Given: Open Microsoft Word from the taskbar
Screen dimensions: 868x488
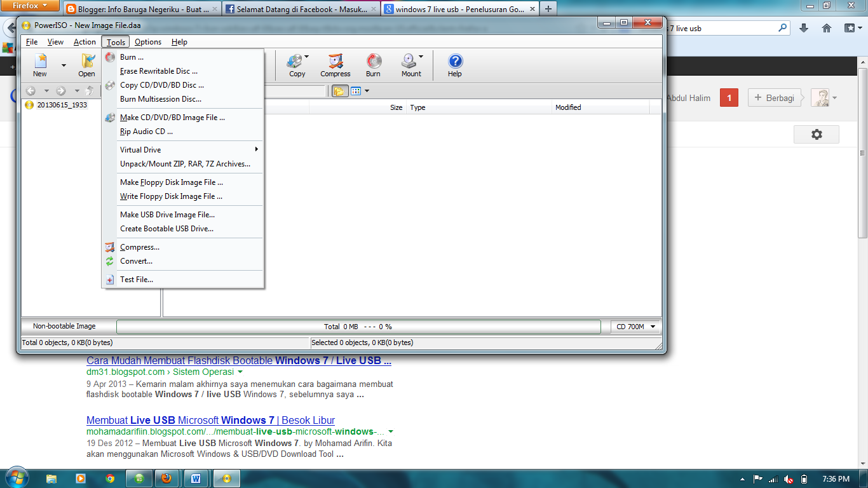Looking at the screenshot, I should coord(195,478).
